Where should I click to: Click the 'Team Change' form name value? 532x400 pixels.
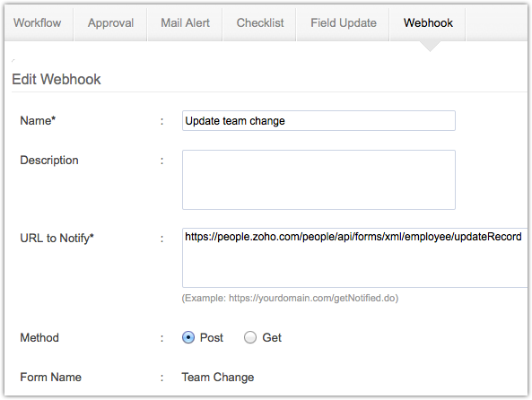click(x=218, y=377)
